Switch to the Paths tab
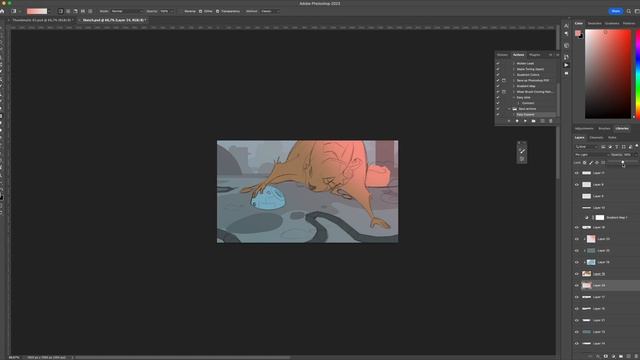The height and width of the screenshot is (360, 640). (x=612, y=138)
